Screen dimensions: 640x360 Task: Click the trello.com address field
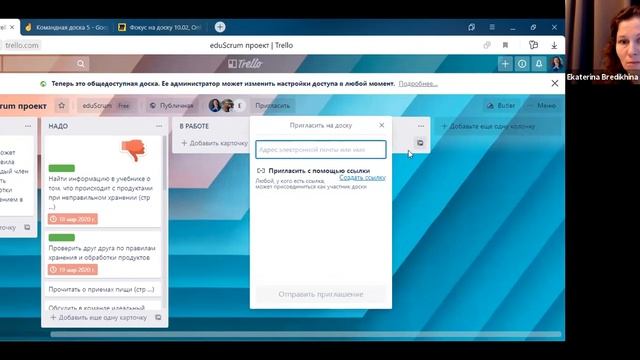(x=22, y=45)
